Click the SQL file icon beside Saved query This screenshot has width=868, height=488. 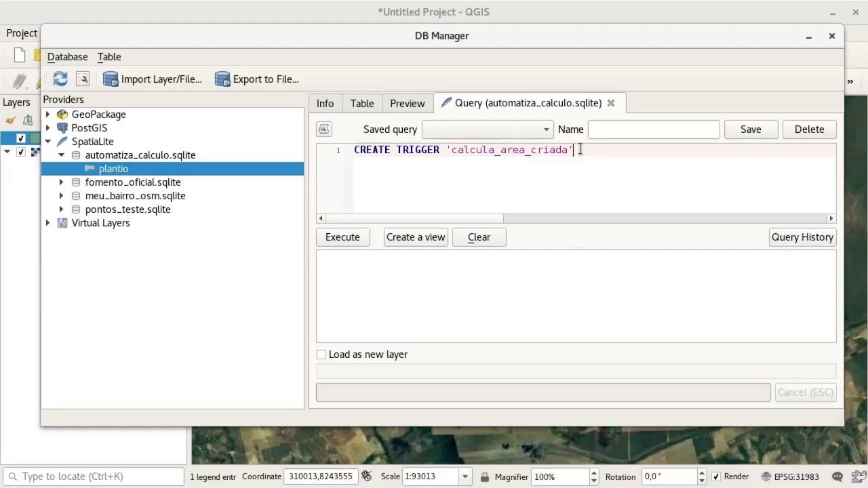[x=323, y=129]
